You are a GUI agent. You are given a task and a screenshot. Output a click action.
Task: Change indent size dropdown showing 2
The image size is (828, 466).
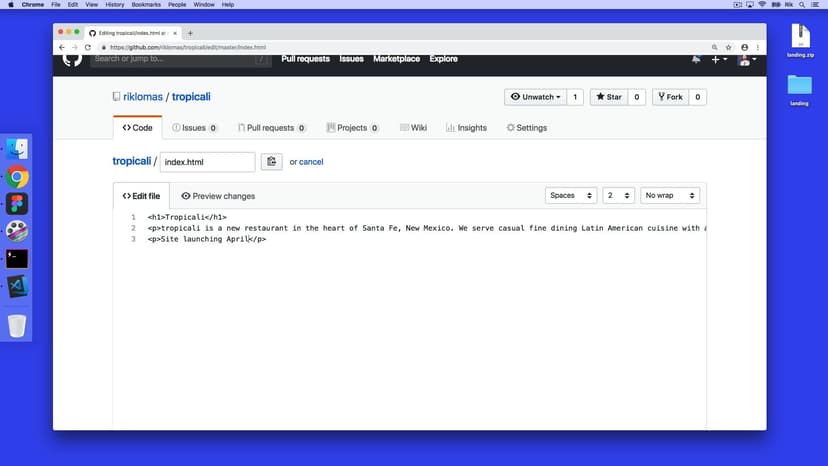(619, 196)
